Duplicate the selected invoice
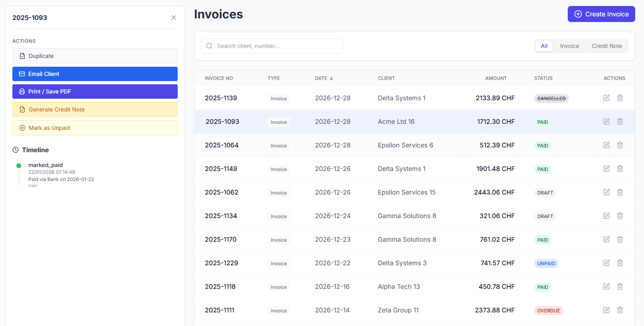 pyautogui.click(x=95, y=56)
